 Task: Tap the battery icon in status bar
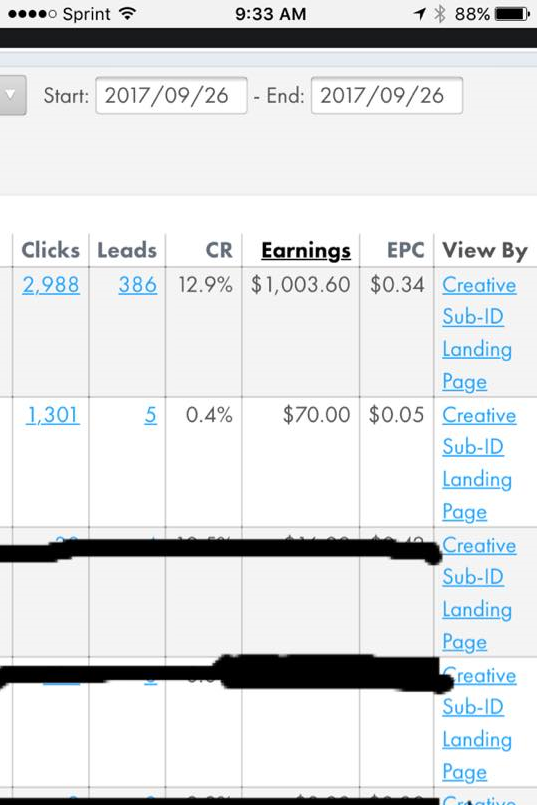click(x=512, y=14)
